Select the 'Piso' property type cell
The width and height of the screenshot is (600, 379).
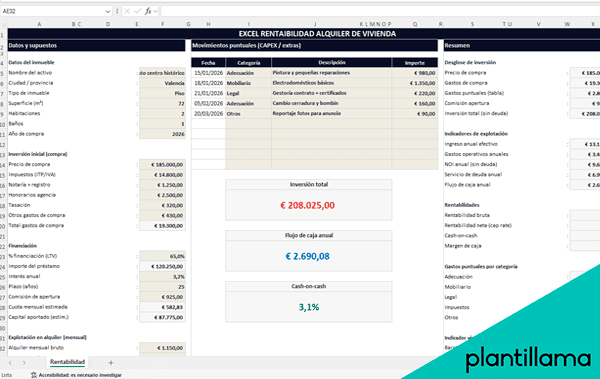[x=162, y=93]
